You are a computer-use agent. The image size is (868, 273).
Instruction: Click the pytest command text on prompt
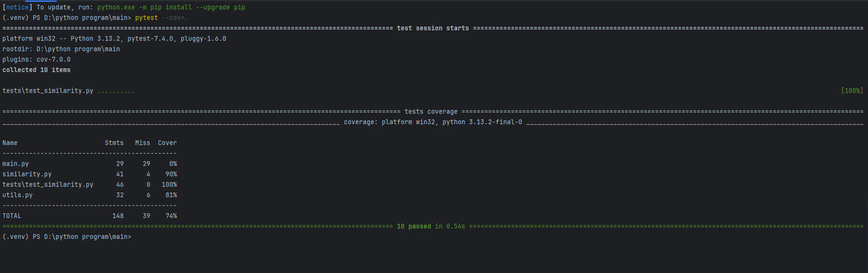pos(147,18)
